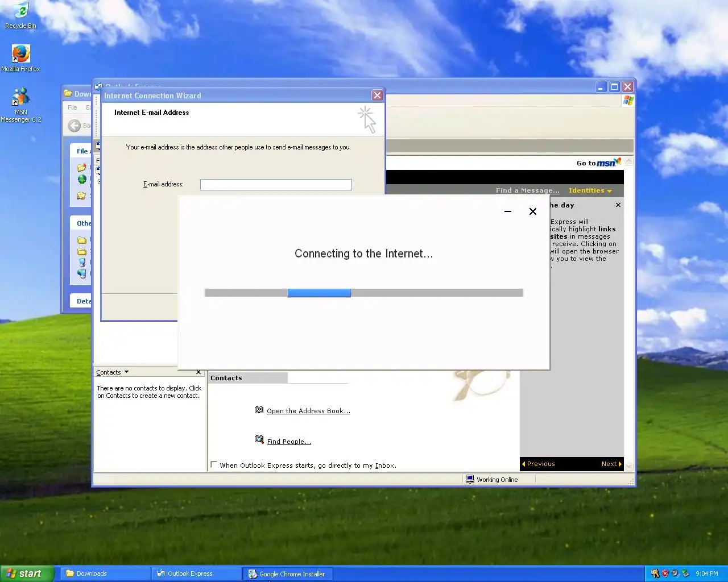Viewport: 728px width, 582px height.
Task: Click the Working Online status bar icon
Action: pyautogui.click(x=470, y=479)
